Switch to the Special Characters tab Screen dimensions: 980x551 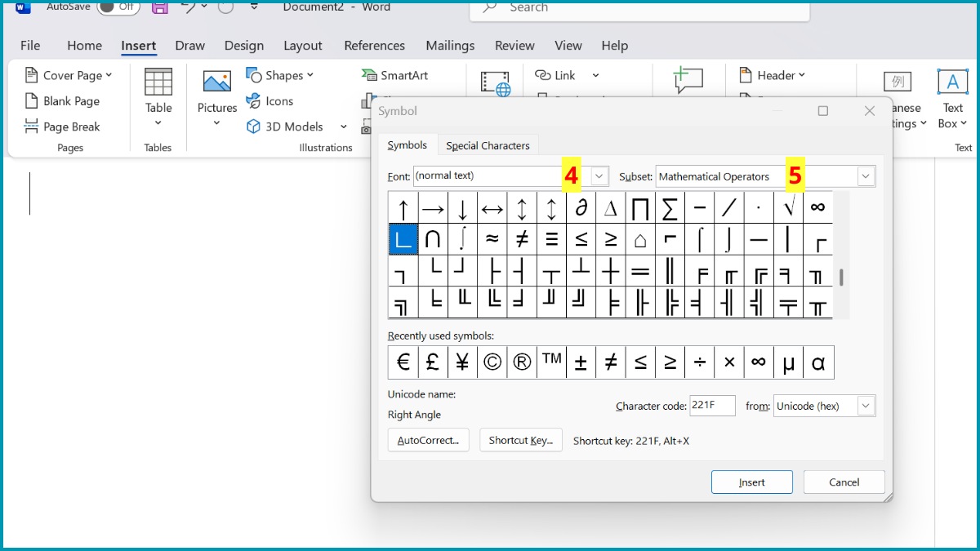(488, 145)
